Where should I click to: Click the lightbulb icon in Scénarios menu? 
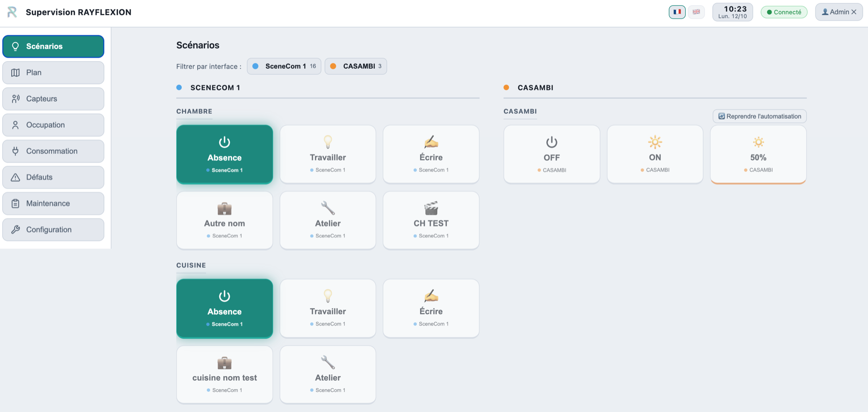pyautogui.click(x=15, y=46)
